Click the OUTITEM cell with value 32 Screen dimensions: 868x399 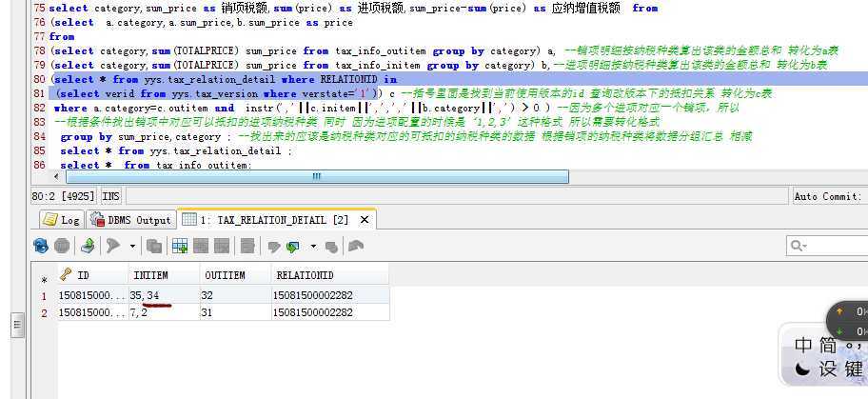pos(235,295)
